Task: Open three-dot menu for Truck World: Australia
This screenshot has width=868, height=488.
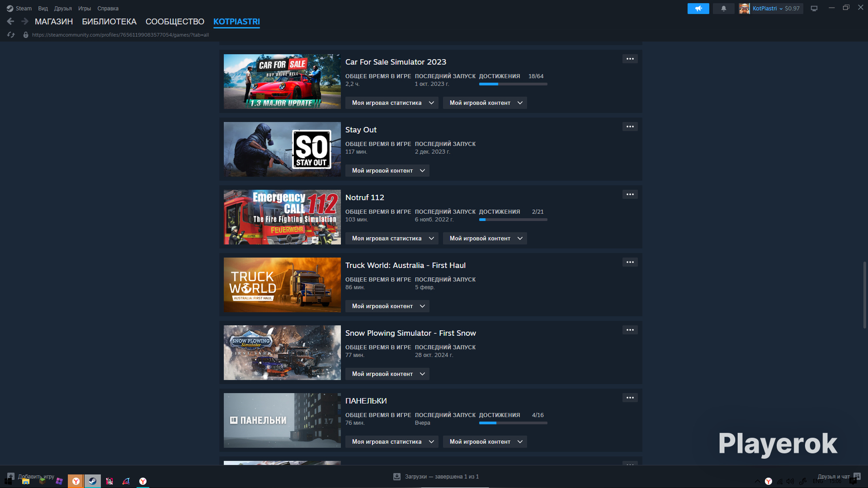Action: point(630,263)
